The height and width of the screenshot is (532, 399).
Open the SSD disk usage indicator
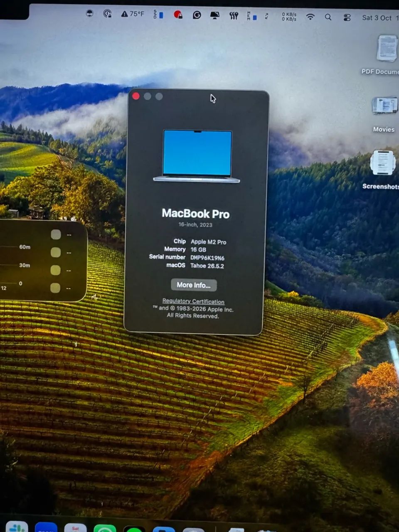point(158,15)
